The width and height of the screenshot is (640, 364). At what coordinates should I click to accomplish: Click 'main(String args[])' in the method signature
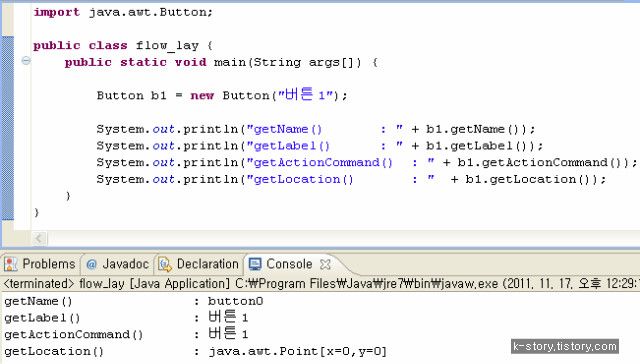[x=288, y=62]
